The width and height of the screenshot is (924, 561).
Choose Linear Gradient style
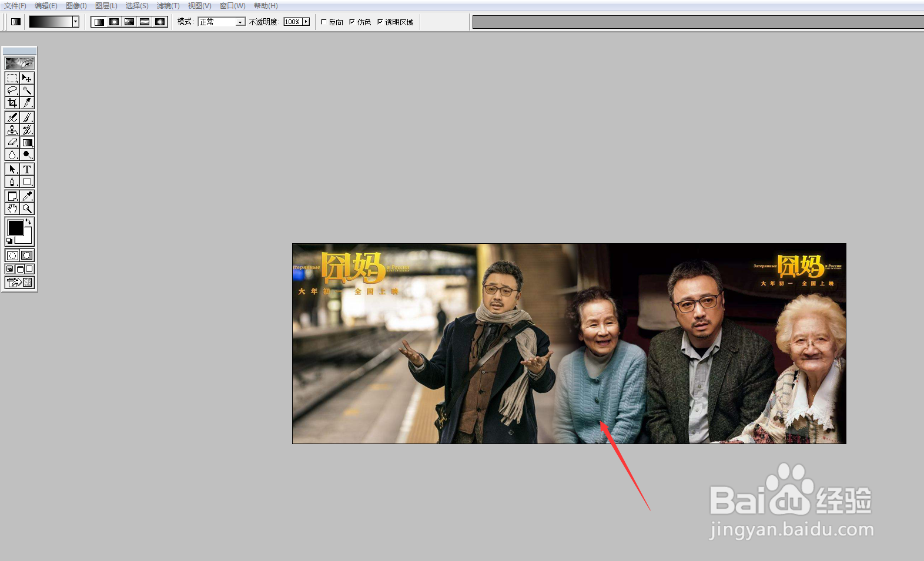coord(99,22)
